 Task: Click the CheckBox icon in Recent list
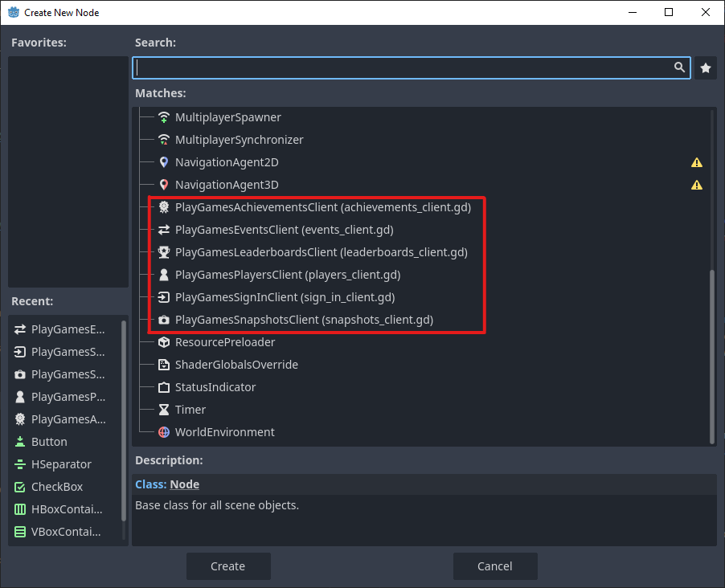(20, 487)
